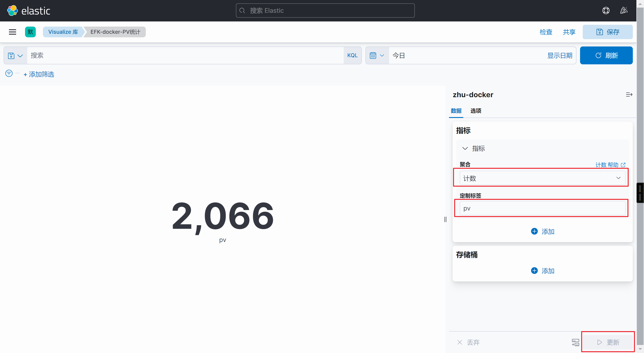Click the 2,066 metric value

(x=222, y=216)
